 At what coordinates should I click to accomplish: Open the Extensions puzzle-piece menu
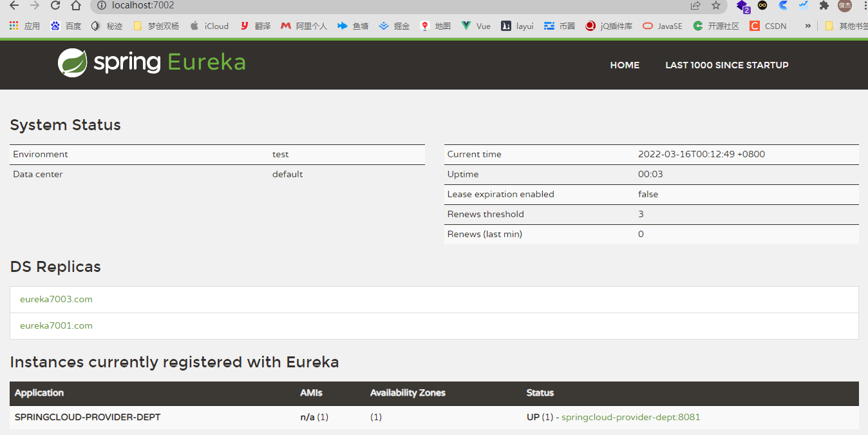(x=824, y=5)
